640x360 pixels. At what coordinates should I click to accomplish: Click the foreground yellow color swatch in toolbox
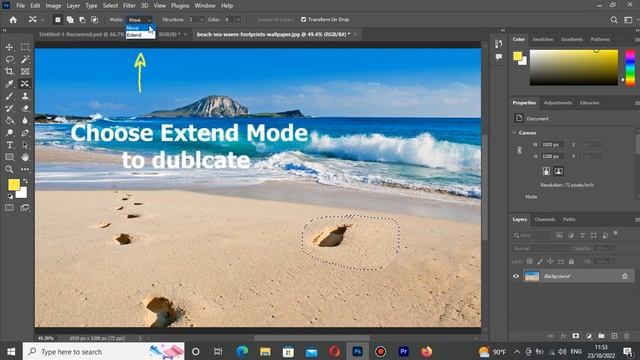(x=14, y=184)
